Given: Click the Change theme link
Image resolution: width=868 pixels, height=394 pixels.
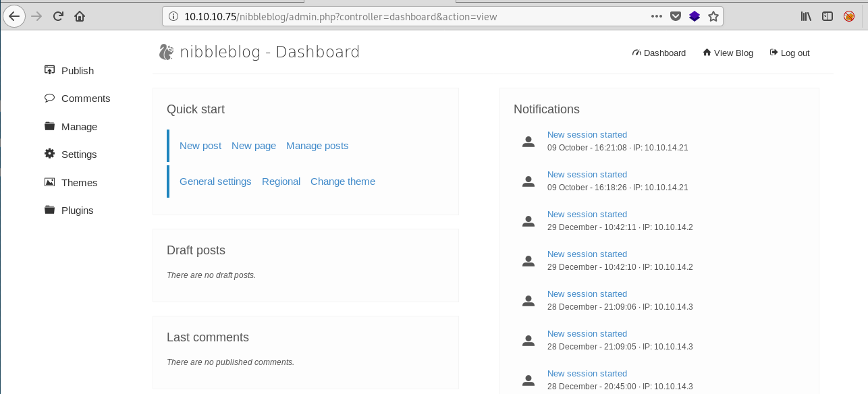Looking at the screenshot, I should (343, 181).
